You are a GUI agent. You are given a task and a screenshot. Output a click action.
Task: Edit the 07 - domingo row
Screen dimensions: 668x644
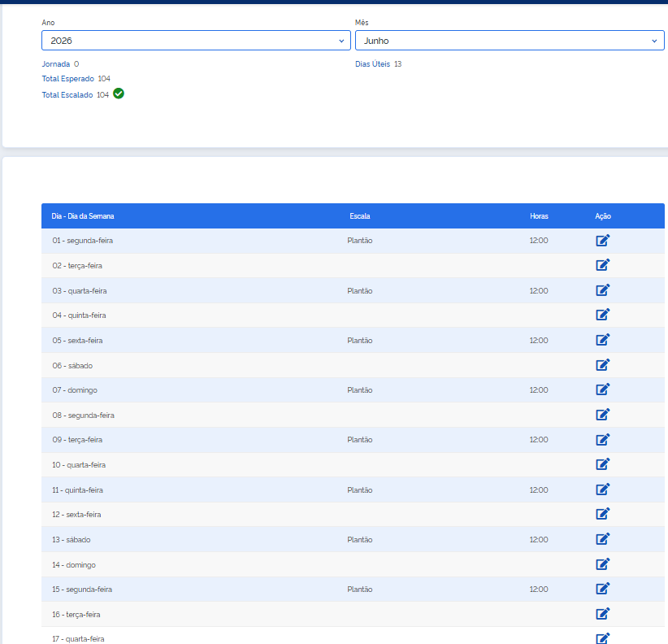(x=602, y=389)
